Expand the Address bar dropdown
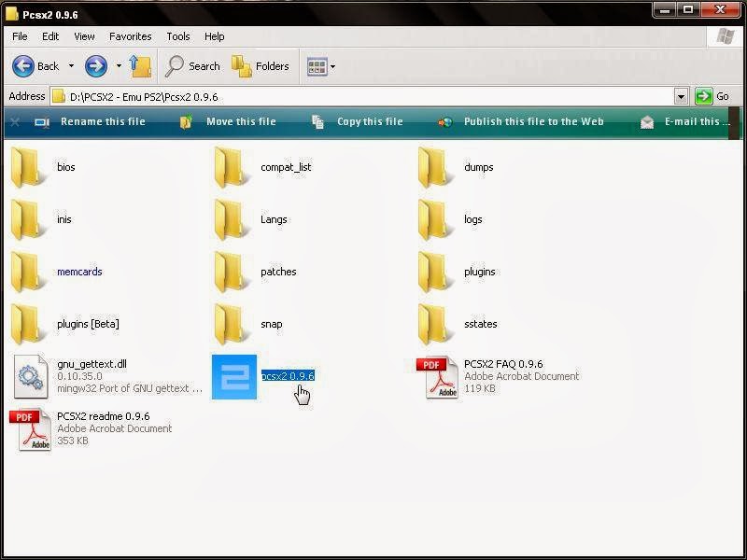Screen dimensions: 747x560 point(681,97)
